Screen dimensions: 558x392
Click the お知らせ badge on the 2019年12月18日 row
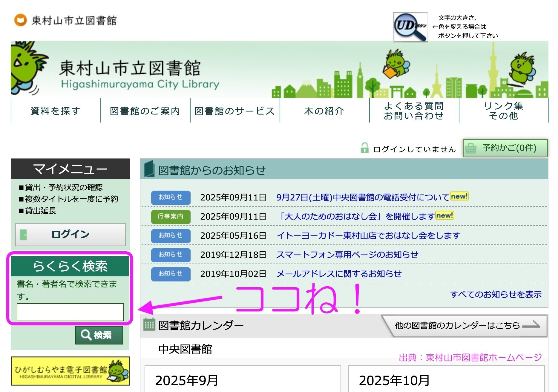170,255
